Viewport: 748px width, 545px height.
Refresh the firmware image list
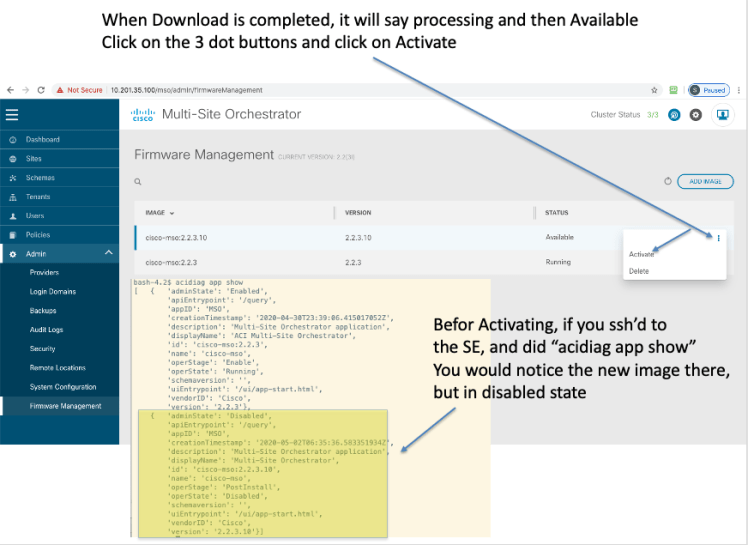(668, 181)
